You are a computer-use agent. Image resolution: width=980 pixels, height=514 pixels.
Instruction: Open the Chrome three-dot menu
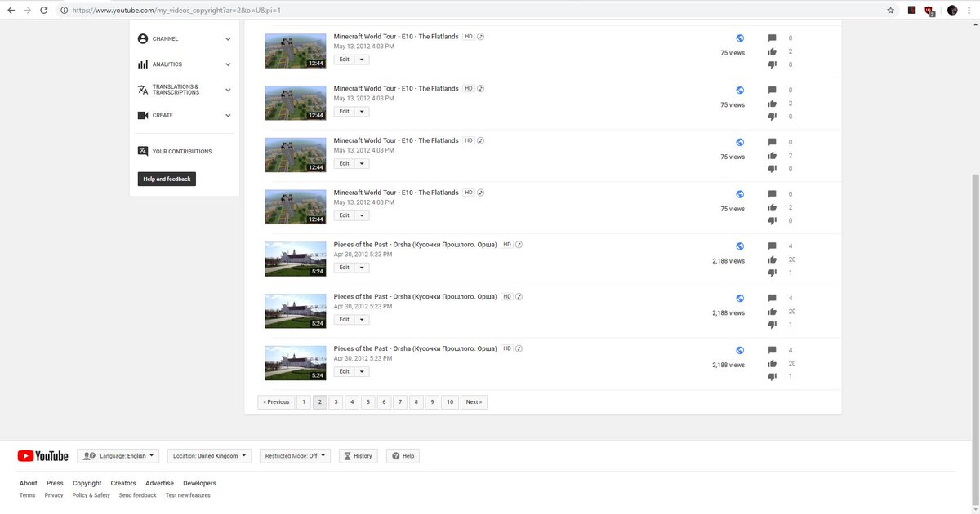[970, 11]
